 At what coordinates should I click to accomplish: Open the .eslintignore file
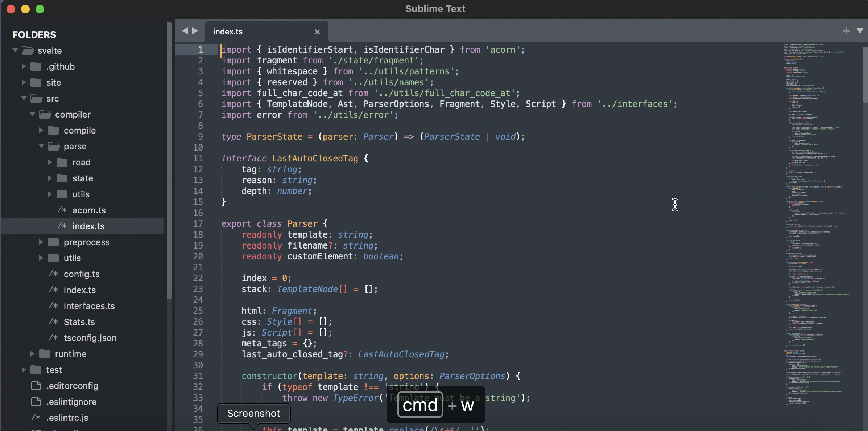coord(72,402)
